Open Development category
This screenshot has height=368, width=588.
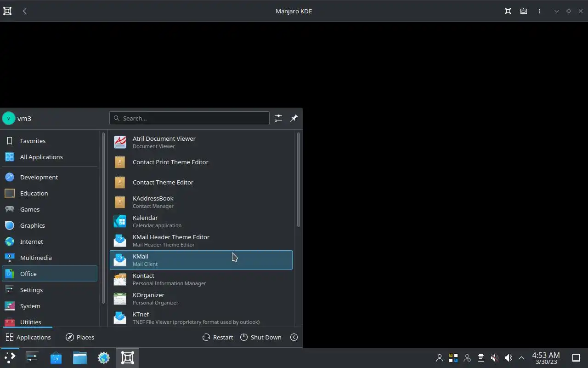point(50,177)
